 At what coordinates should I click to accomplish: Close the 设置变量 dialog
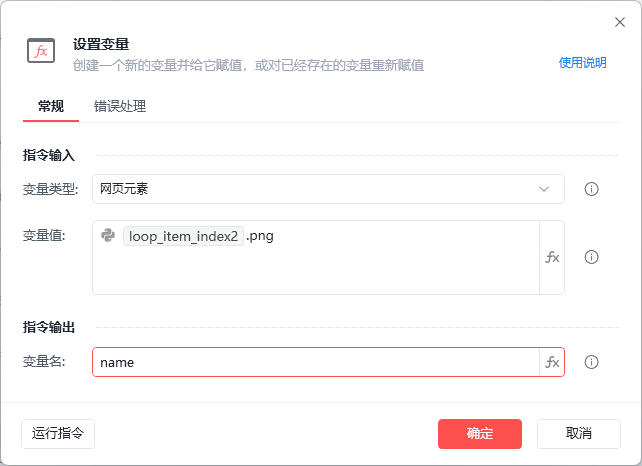(x=619, y=21)
